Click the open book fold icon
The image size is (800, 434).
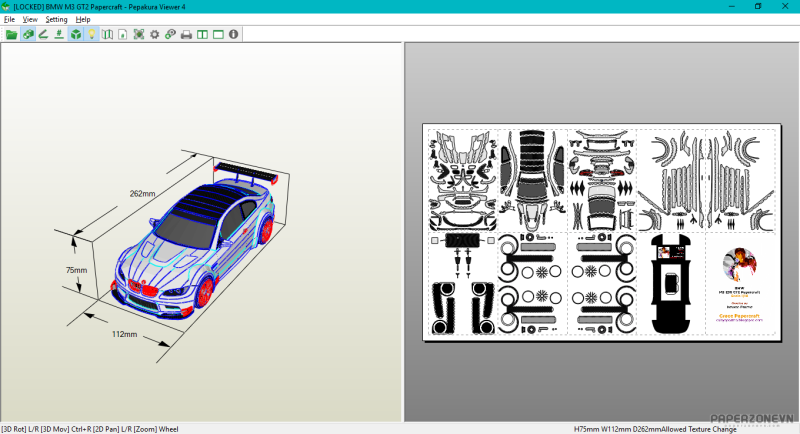tap(107, 34)
